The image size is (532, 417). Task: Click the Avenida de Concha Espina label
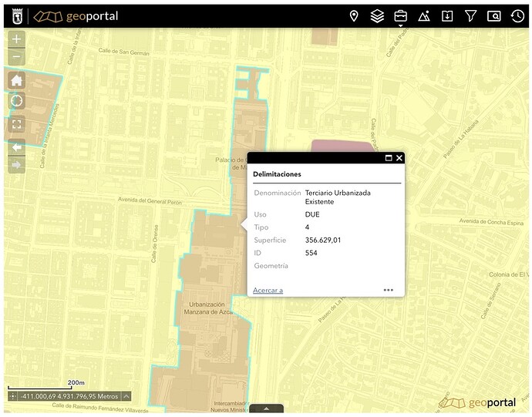tap(491, 222)
